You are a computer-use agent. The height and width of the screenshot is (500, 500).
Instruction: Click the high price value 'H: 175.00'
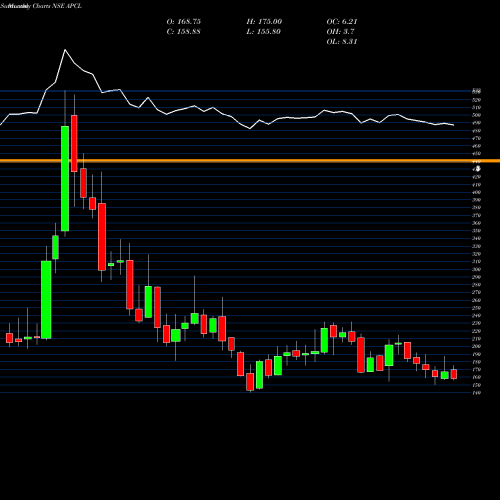click(264, 22)
